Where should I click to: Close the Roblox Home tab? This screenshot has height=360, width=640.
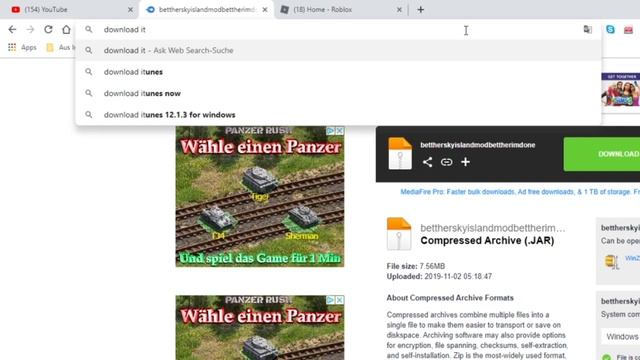[399, 9]
